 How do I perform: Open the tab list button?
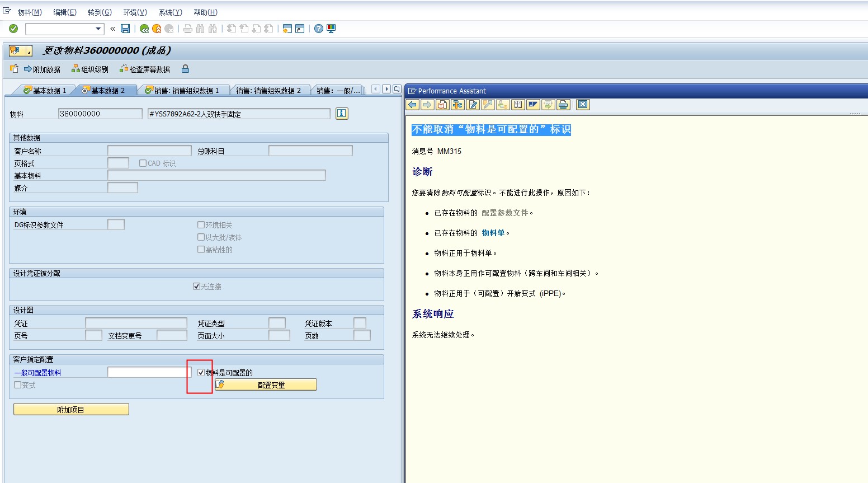(397, 89)
